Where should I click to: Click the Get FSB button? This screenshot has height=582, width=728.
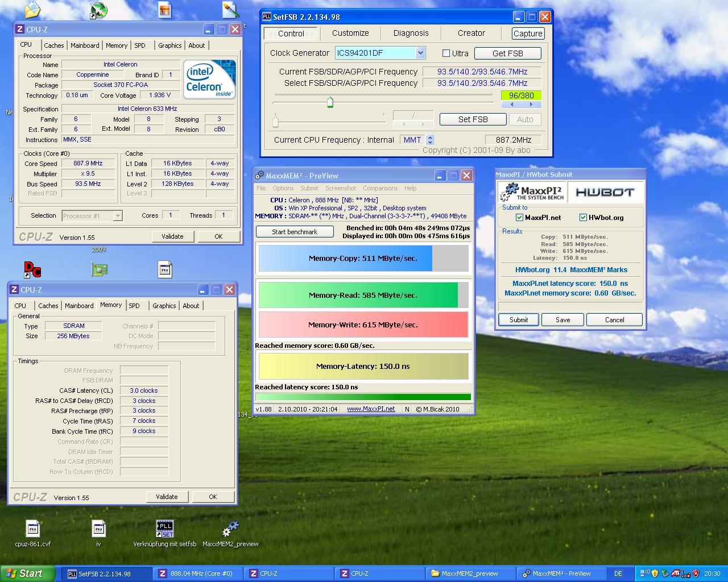(508, 53)
